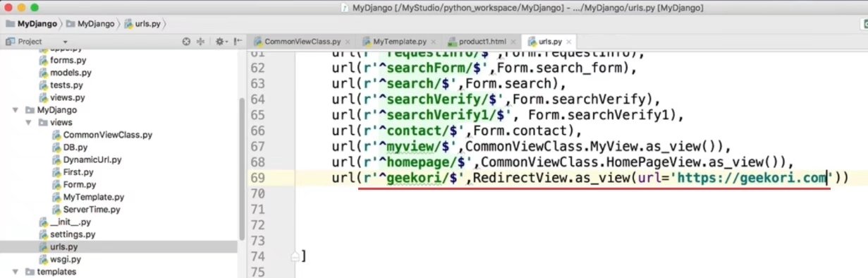Click the second MyDjango folder breadcrumb
Screen dimensions: 868x278
[91, 23]
